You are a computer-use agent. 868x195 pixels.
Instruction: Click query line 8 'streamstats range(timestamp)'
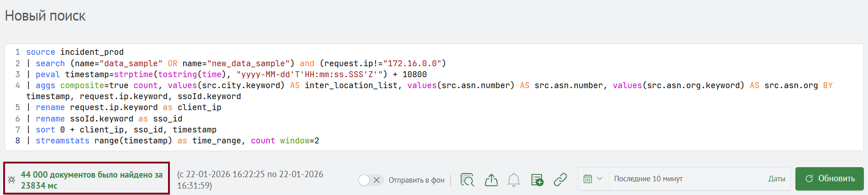(173, 141)
